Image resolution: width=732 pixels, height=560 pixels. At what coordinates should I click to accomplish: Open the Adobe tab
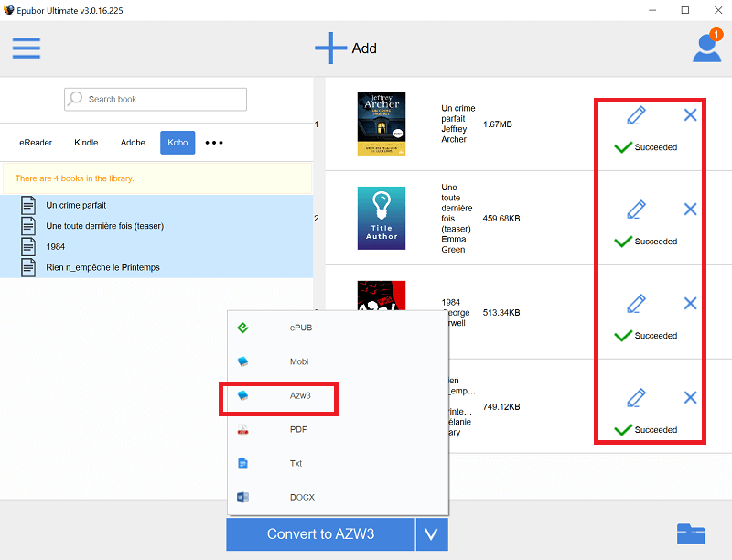pyautogui.click(x=133, y=143)
